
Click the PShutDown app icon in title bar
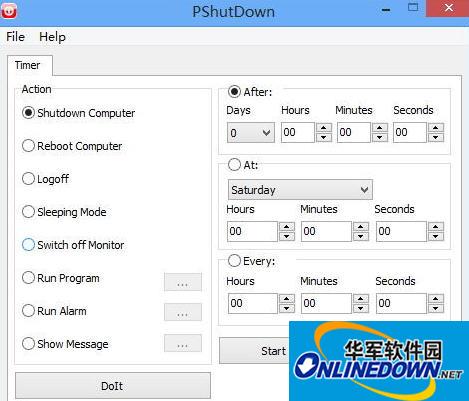point(9,10)
